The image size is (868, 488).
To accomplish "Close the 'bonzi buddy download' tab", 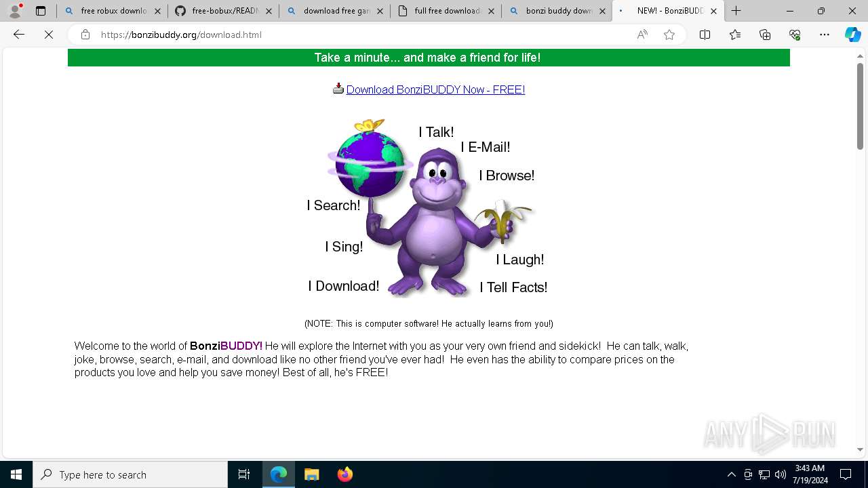I will pos(602,11).
